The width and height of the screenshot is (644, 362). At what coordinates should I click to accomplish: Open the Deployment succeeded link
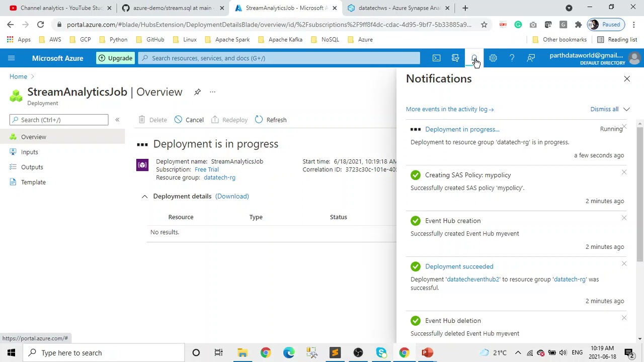point(459,266)
